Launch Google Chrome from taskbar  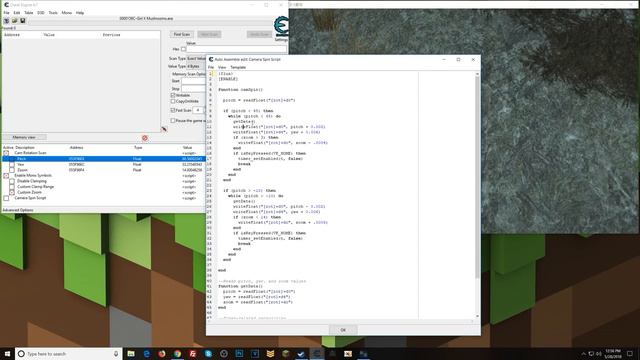178,353
